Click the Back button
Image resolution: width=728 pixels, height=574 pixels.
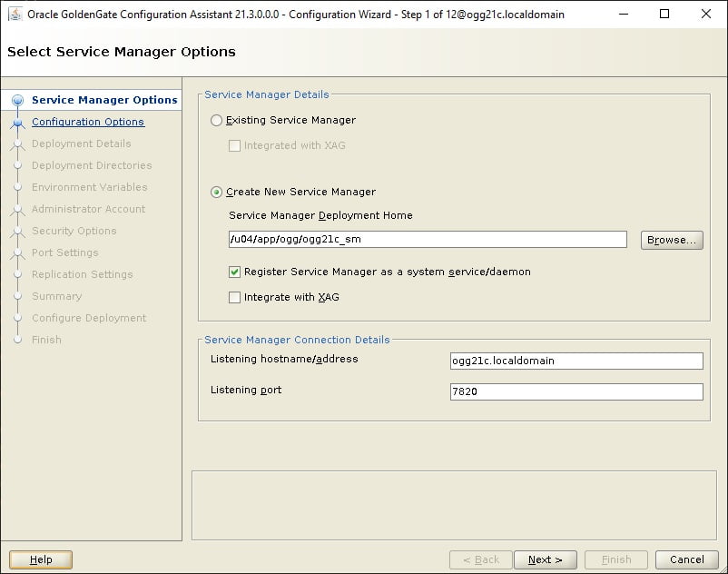(480, 559)
